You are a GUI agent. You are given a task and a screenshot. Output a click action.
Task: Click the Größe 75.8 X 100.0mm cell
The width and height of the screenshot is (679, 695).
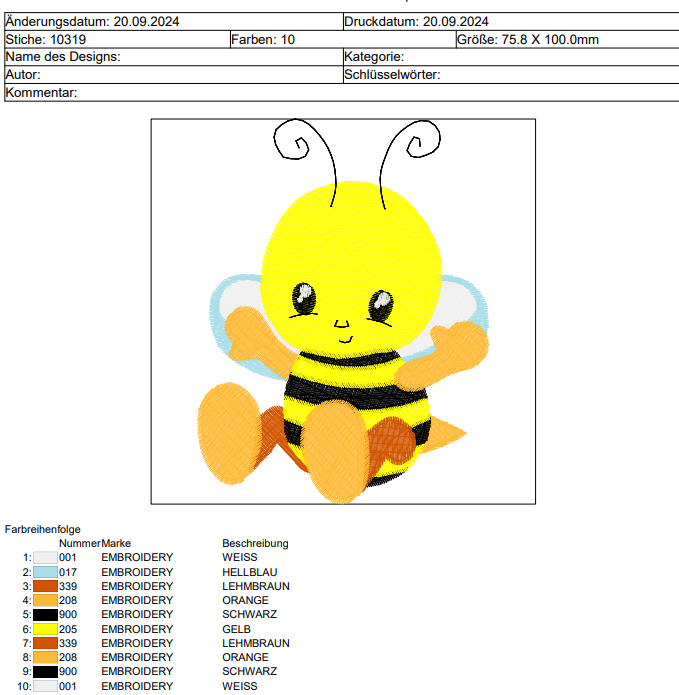coord(566,39)
